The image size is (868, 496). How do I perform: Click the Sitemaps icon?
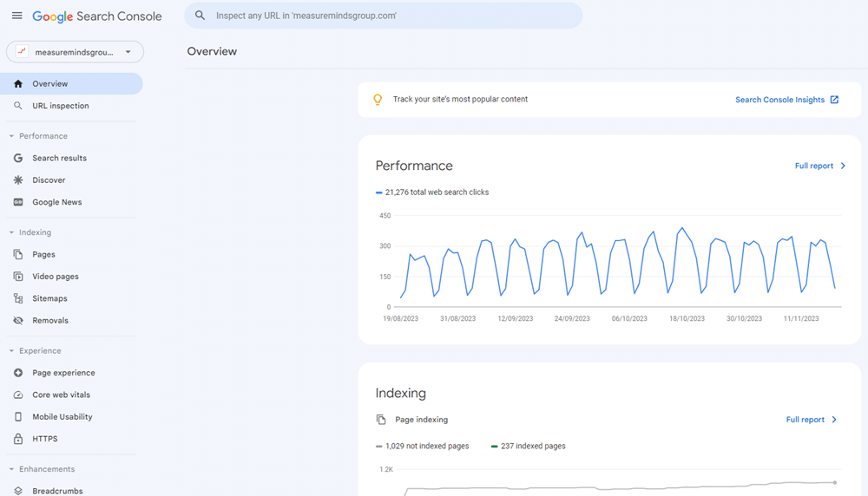click(18, 298)
